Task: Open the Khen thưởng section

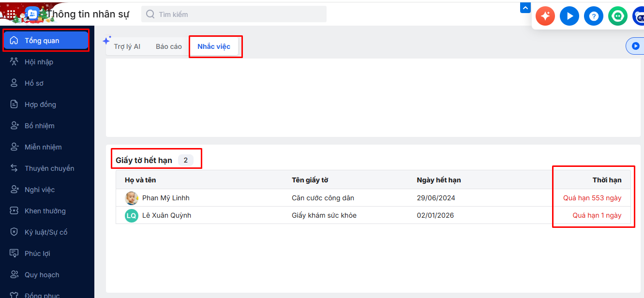Action: click(x=45, y=211)
